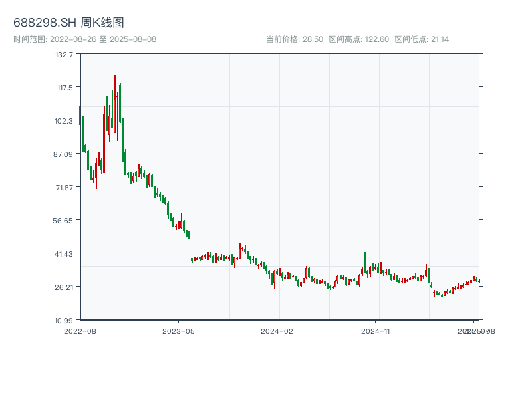
Task: Select the time range text 2022-08-26 至 2025-08-08
Action: click(103, 39)
